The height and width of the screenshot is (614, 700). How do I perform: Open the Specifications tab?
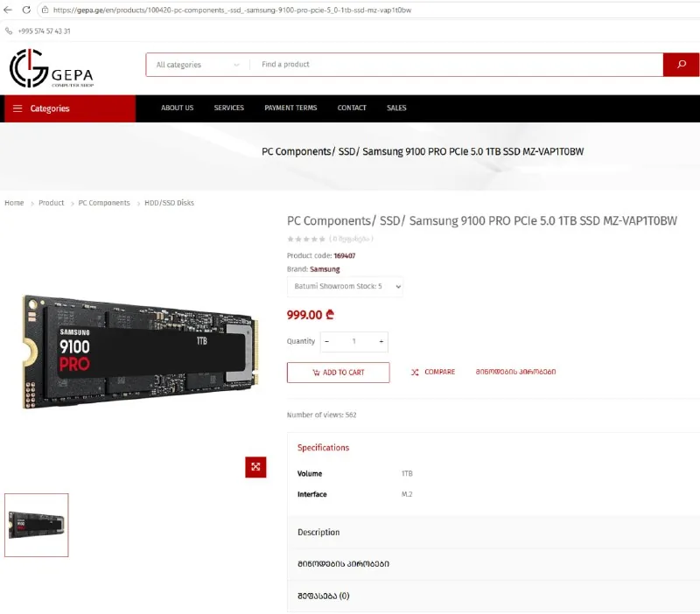pos(323,448)
